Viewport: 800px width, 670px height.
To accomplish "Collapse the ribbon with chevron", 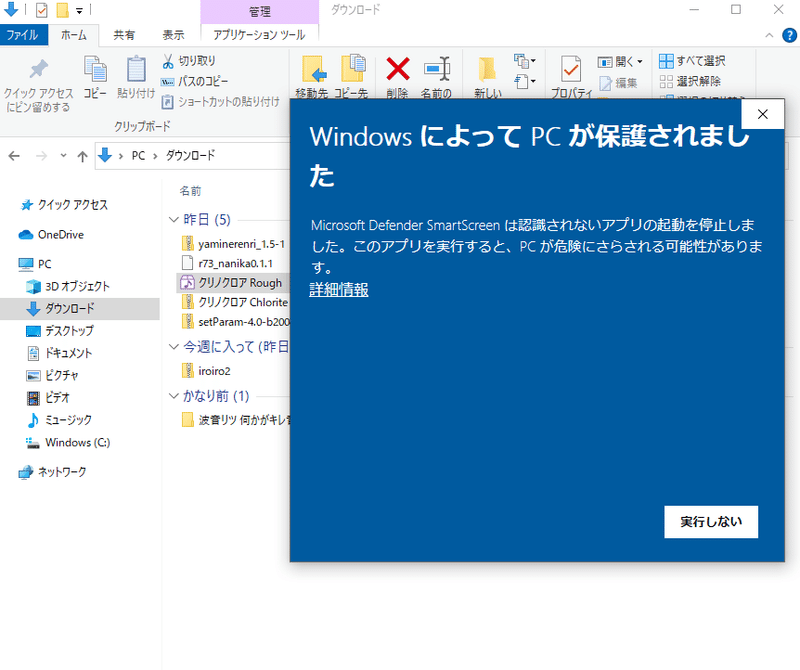I will pos(769,35).
